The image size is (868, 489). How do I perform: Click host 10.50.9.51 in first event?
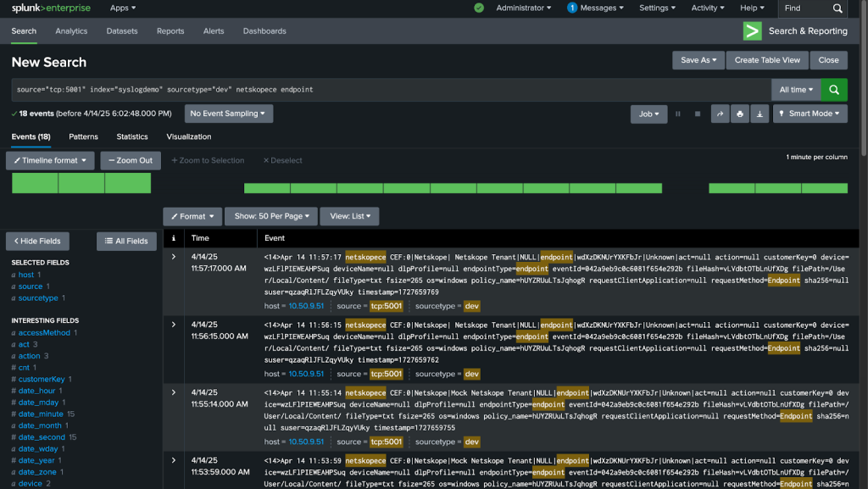306,306
